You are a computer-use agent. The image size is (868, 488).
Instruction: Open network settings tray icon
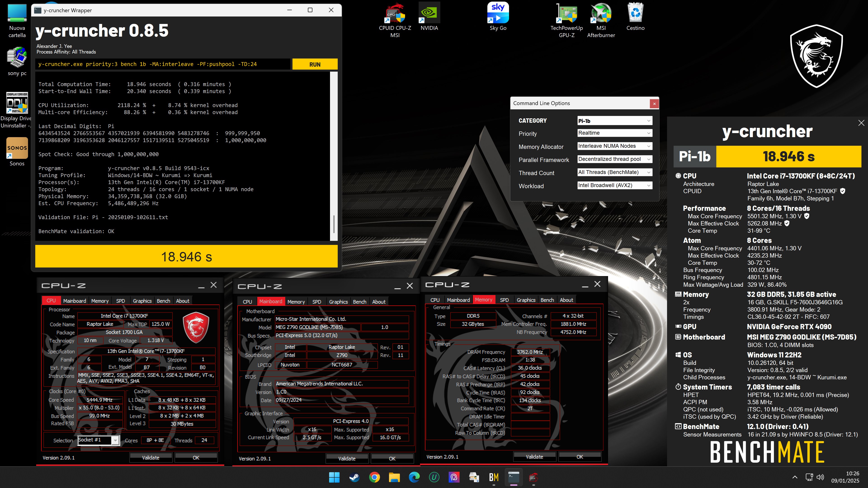(809, 477)
